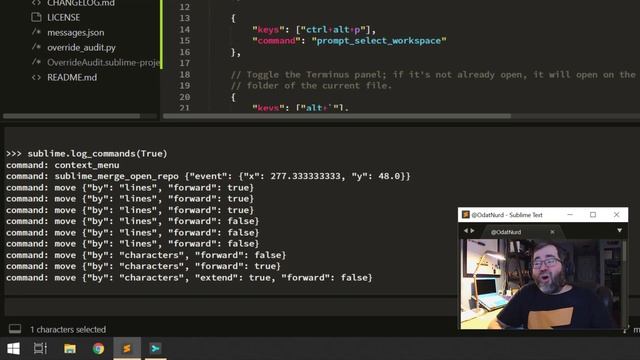Click the Sublime Text logo in the @OdatNurd window
The height and width of the screenshot is (360, 640).
pyautogui.click(x=466, y=215)
